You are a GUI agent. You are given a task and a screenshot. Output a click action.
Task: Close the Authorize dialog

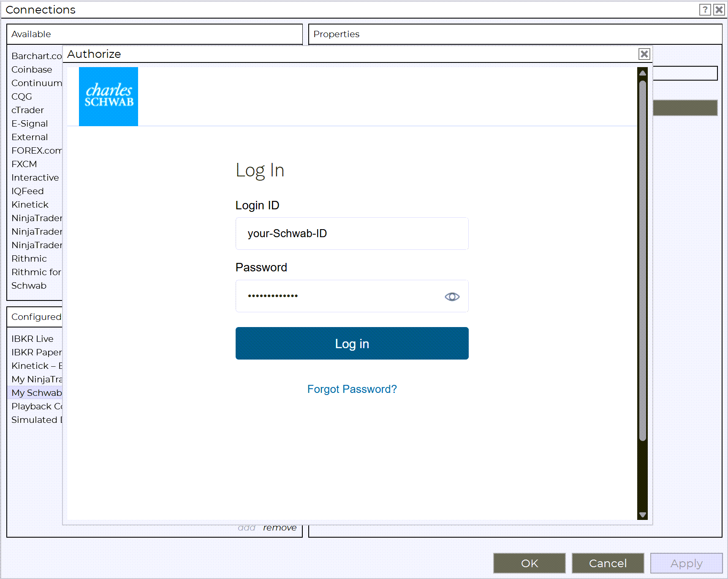[644, 54]
